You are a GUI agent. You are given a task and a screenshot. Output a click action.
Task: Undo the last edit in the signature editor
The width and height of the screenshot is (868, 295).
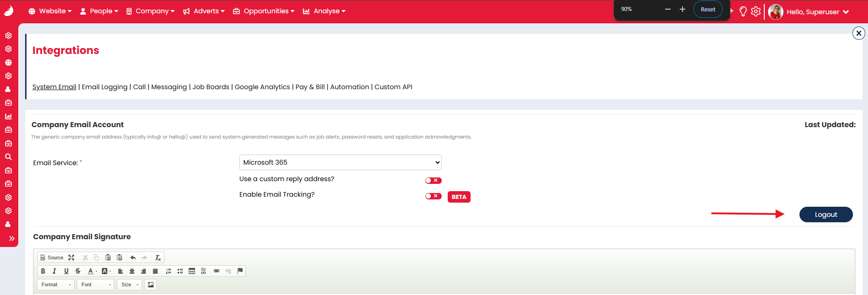(x=133, y=257)
